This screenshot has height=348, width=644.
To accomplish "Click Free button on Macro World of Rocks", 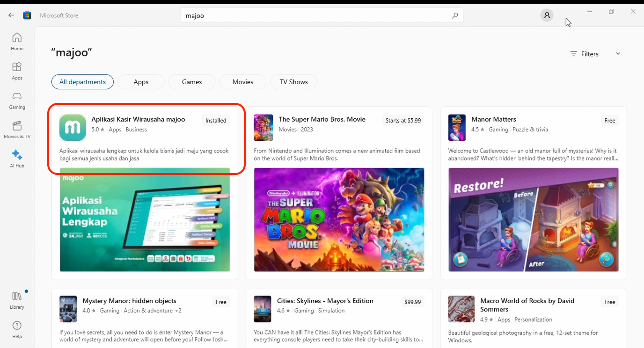I will point(610,302).
